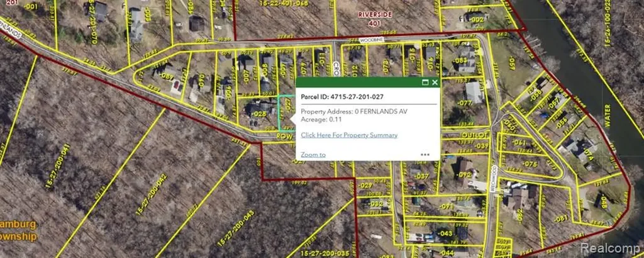This screenshot has height=258, width=644.
Task: Click the 15-27-200-041 parcel label
Action: coord(58,166)
